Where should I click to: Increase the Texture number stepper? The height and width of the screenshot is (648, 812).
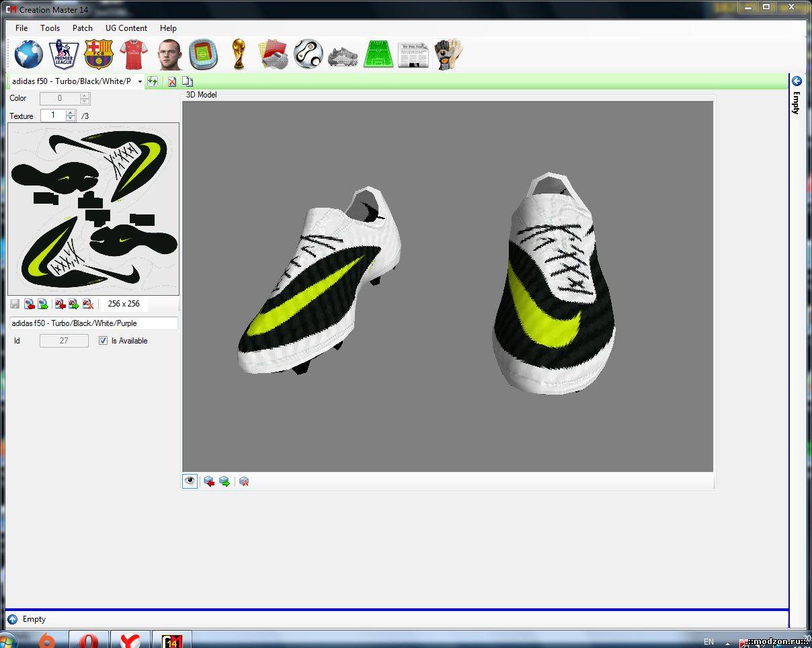click(x=71, y=113)
